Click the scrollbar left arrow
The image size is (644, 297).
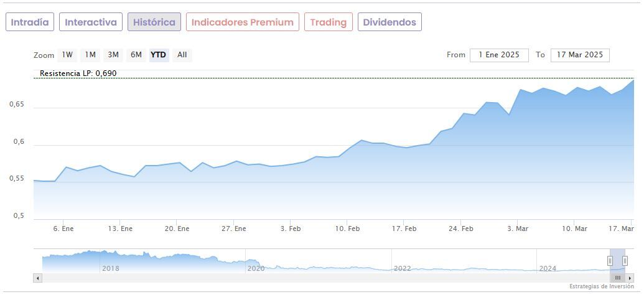pos(38,278)
